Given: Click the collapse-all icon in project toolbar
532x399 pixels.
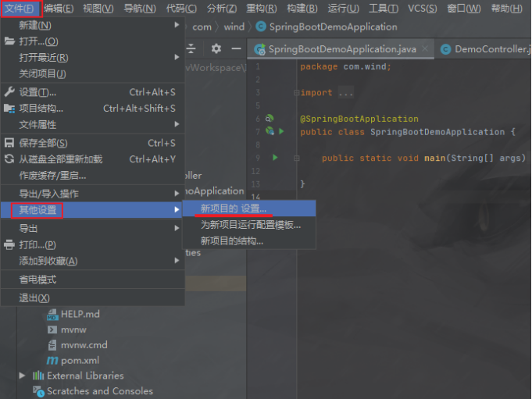Looking at the screenshot, I should [x=191, y=49].
